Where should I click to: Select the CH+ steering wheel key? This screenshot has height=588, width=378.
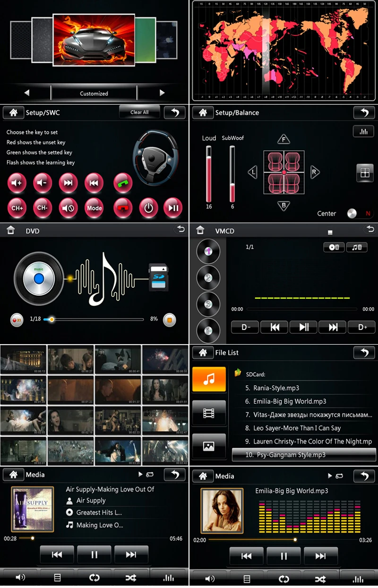click(17, 208)
